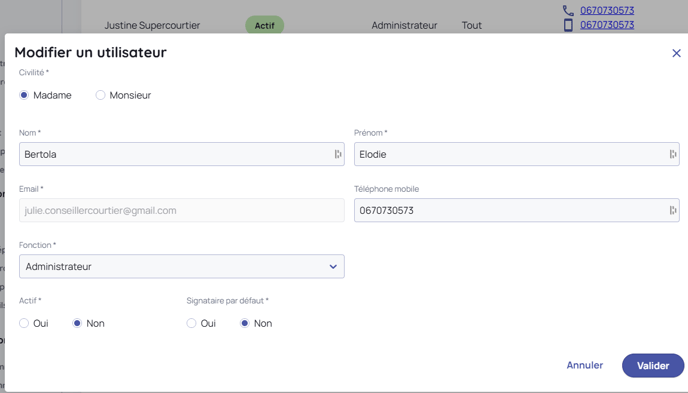688x393 pixels.
Task: Set Signataire par défaut to Non
Action: [x=245, y=323]
